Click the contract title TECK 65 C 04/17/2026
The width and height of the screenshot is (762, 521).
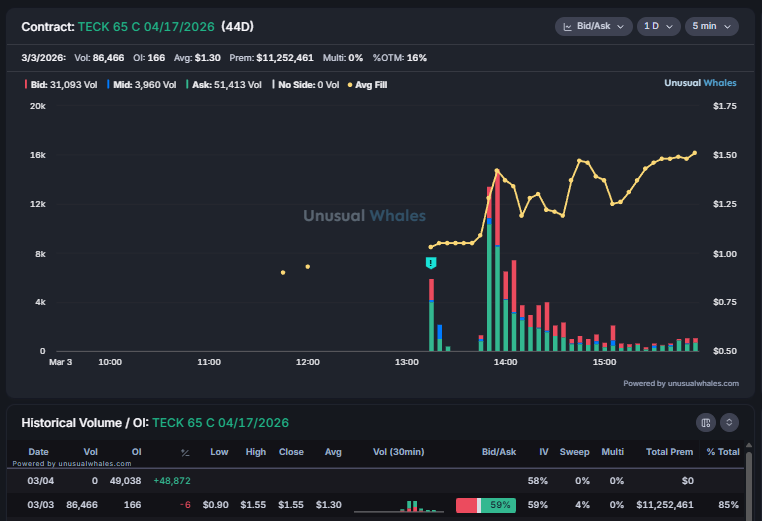tap(146, 27)
